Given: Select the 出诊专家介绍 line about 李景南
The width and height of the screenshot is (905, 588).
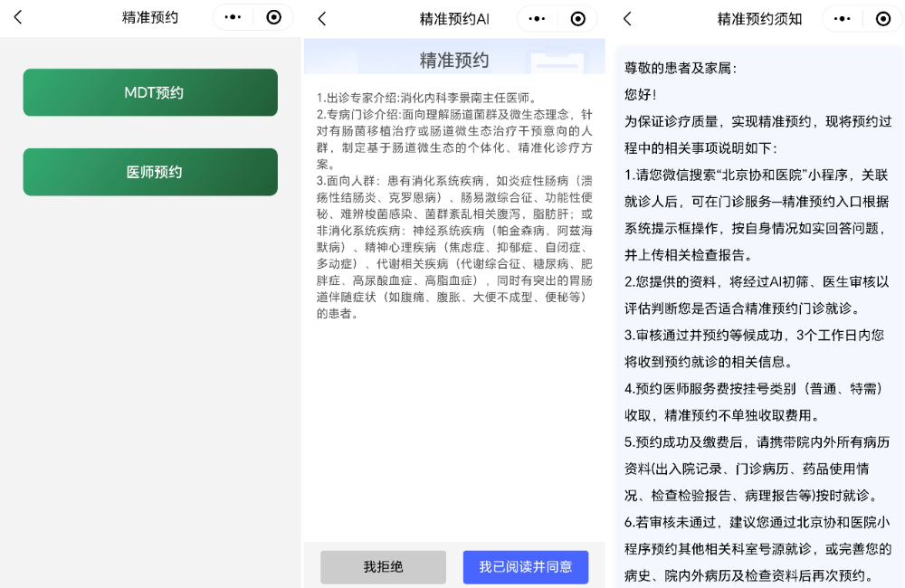Looking at the screenshot, I should coord(428,98).
